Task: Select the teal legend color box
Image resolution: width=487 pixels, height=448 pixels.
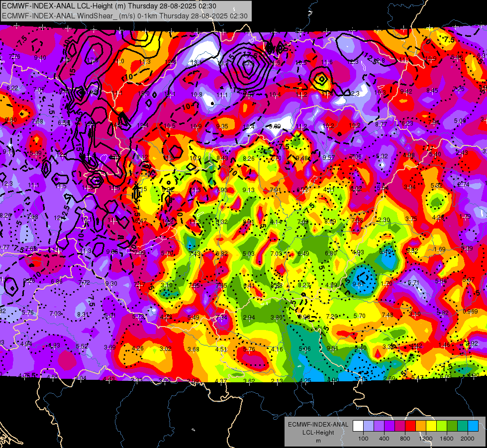Action: click(x=463, y=426)
